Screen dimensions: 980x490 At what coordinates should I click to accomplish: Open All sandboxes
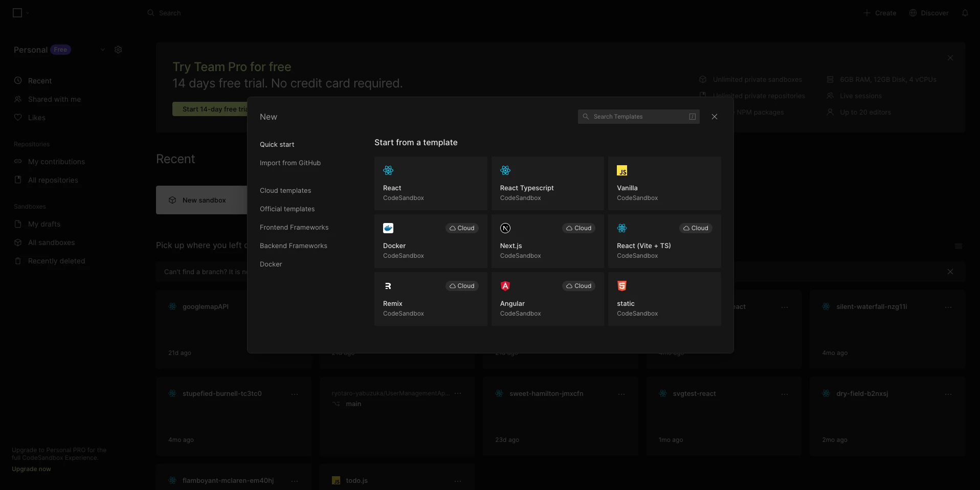pyautogui.click(x=51, y=242)
